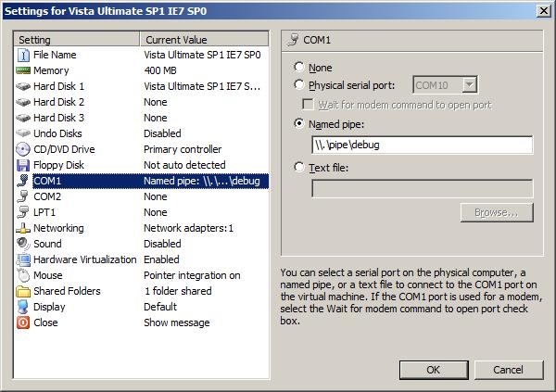Click the Shared Folders folder icon
Image resolution: width=556 pixels, height=392 pixels.
pos(23,291)
